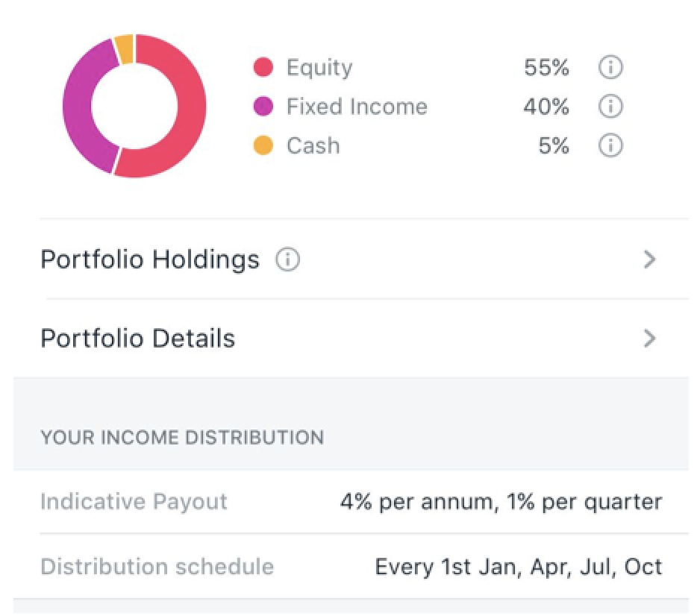
Task: Click the purple Fixed Income legend dot
Action: click(x=263, y=107)
